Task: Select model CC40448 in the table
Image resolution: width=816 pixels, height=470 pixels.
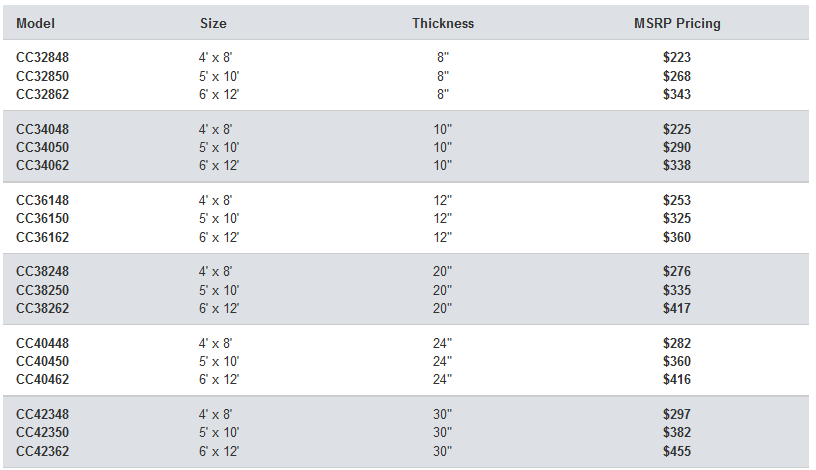Action: click(x=43, y=343)
